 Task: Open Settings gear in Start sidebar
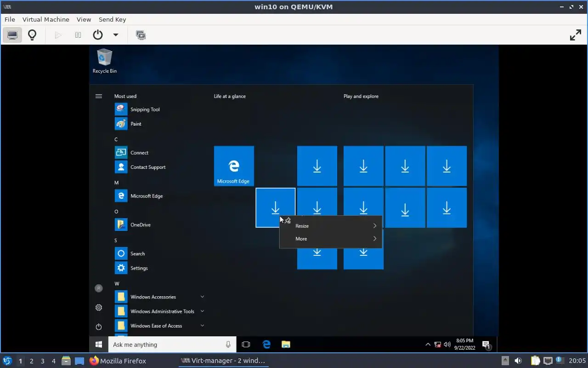(x=99, y=308)
